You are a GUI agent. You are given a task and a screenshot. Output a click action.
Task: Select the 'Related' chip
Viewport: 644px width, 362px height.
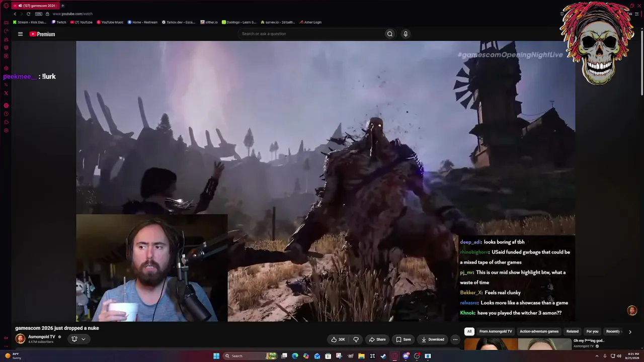573,331
